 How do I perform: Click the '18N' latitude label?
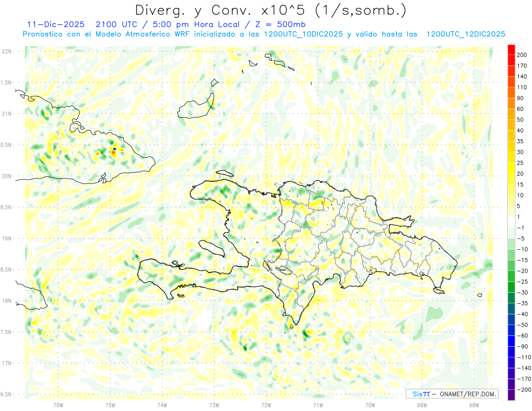click(x=7, y=301)
